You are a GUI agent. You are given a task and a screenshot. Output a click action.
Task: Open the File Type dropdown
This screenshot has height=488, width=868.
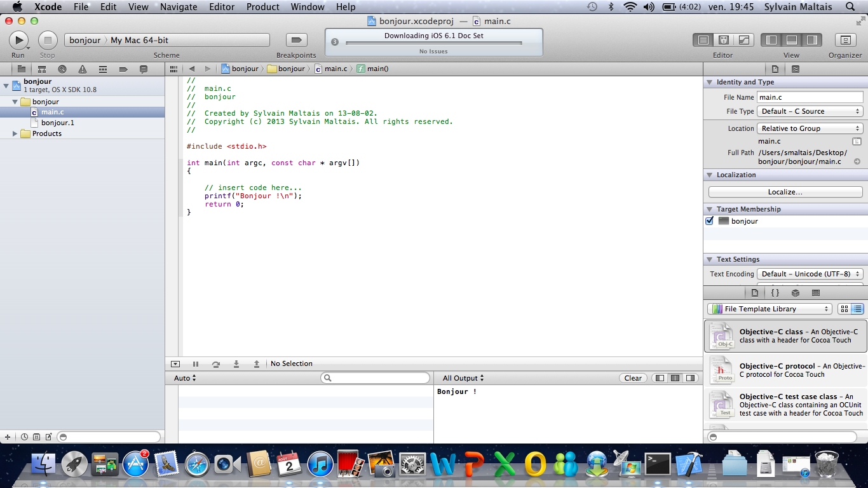pos(810,111)
